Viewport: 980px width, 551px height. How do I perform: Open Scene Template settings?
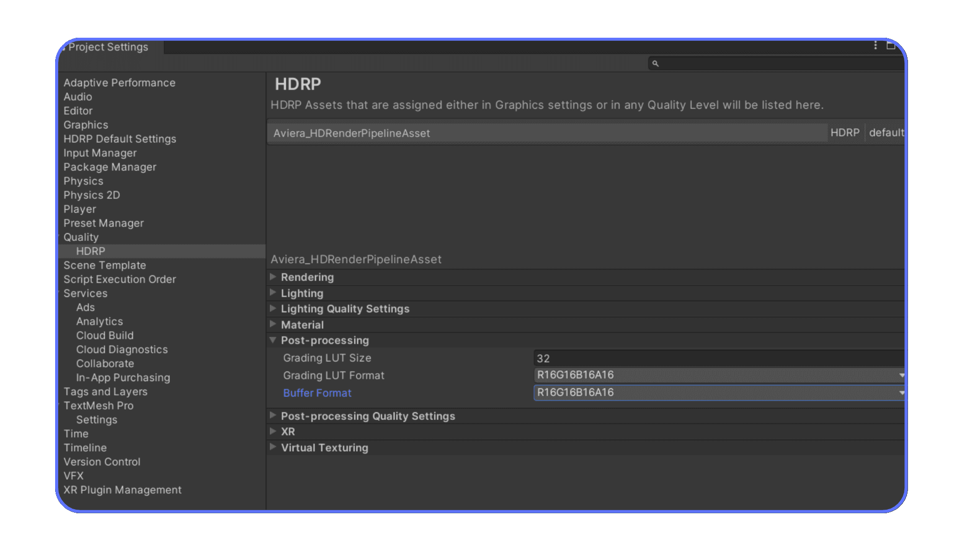[105, 265]
